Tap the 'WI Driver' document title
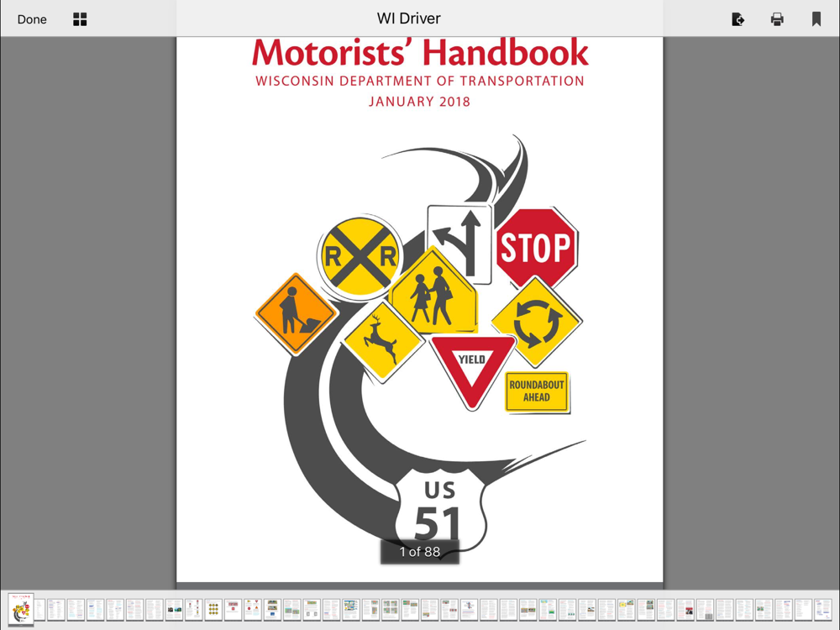The height and width of the screenshot is (630, 840). [x=409, y=18]
